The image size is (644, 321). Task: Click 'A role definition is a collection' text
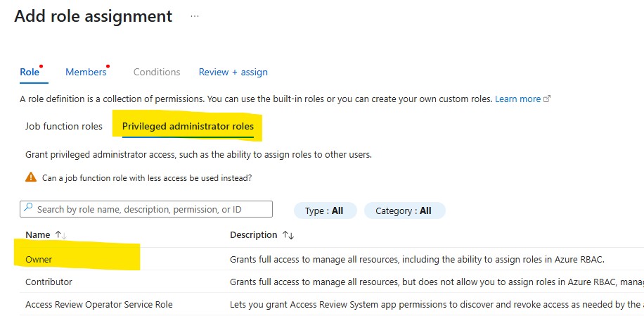(x=256, y=99)
